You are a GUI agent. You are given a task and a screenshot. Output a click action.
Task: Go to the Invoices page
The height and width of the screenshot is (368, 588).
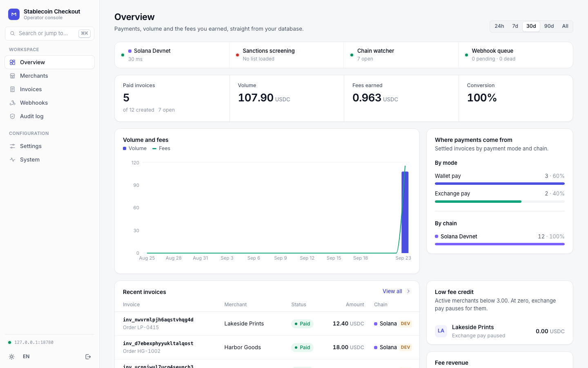[x=49, y=90]
